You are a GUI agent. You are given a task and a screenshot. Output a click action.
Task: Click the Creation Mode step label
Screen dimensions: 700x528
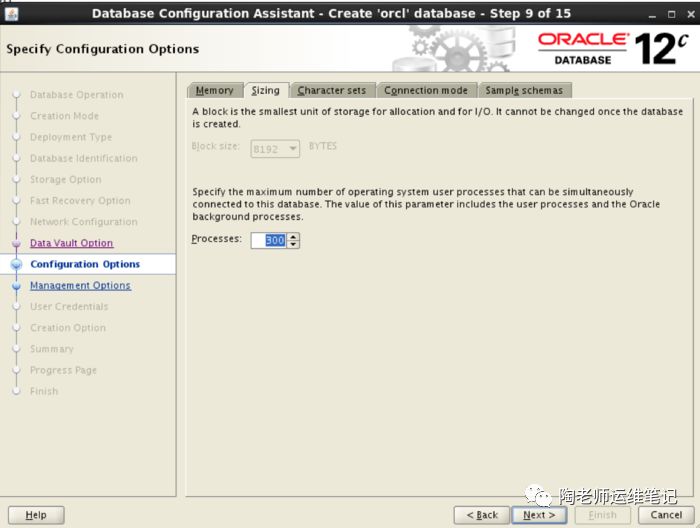point(64,116)
